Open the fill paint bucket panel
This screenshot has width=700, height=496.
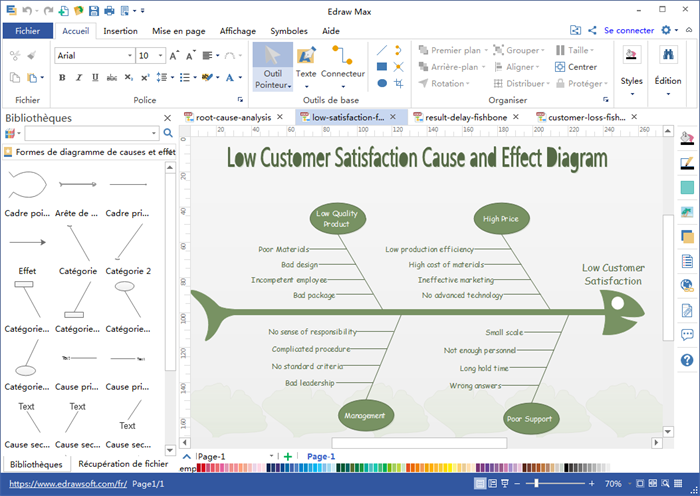pos(687,138)
